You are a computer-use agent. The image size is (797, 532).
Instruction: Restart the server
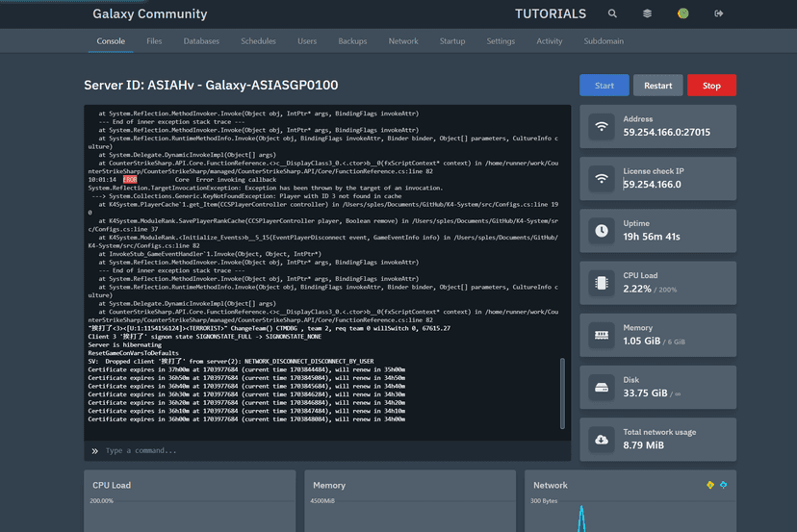coord(657,86)
